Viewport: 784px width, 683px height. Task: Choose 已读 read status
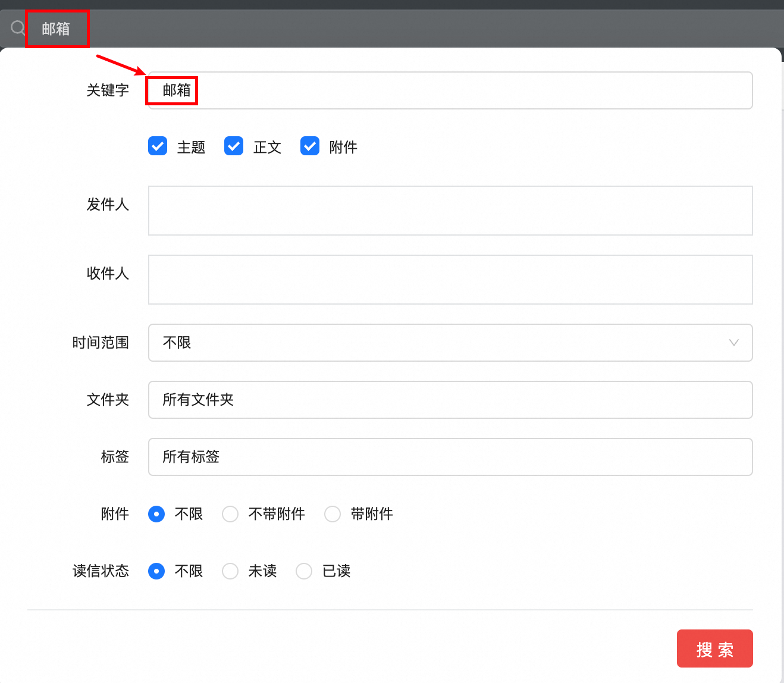304,571
